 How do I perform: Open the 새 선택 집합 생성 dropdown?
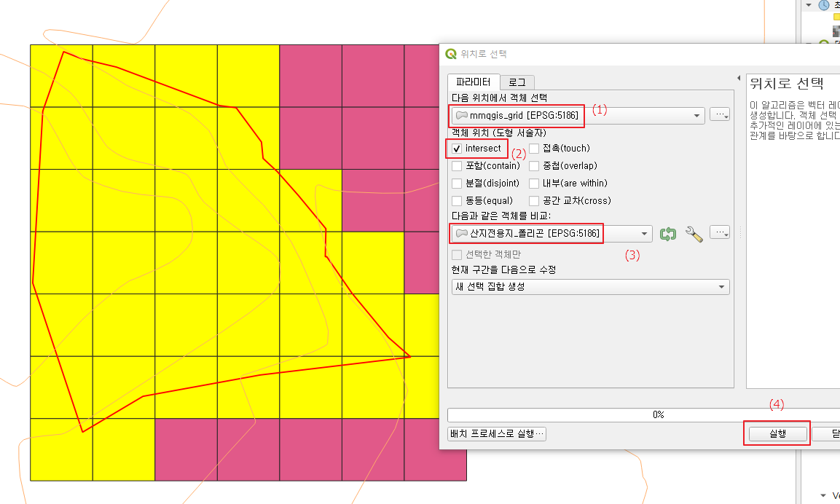click(590, 286)
